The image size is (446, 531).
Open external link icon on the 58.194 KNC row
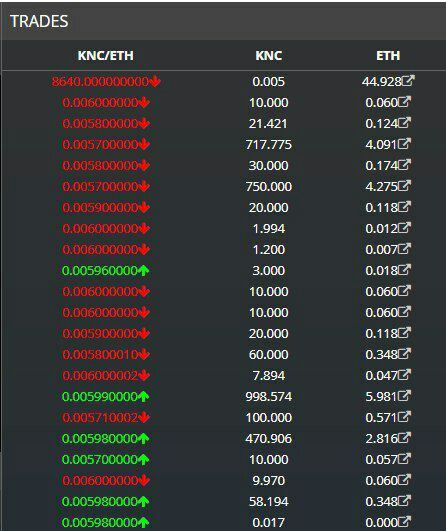404,501
